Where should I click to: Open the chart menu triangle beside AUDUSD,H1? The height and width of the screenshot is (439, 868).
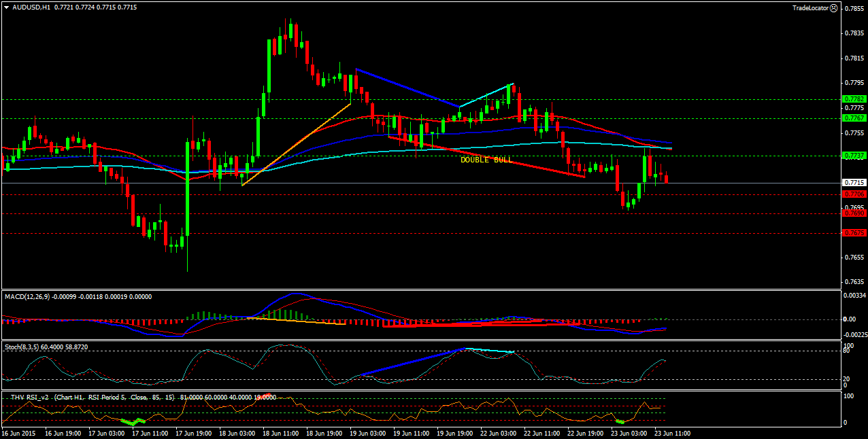7,7
